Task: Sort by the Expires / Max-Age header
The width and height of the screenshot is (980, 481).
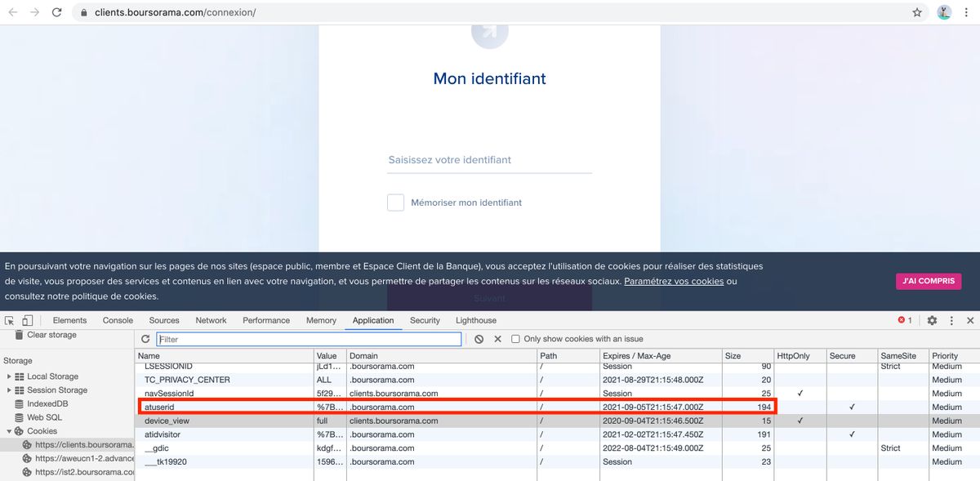Action: pyautogui.click(x=661, y=356)
